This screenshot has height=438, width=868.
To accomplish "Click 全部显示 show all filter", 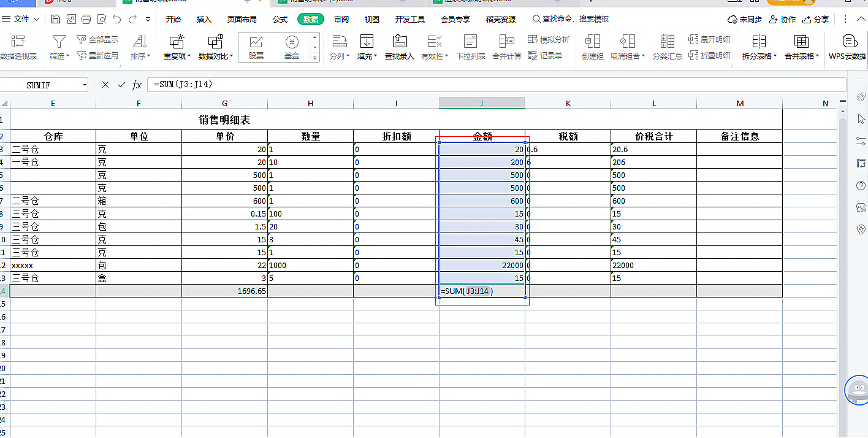I will 97,40.
